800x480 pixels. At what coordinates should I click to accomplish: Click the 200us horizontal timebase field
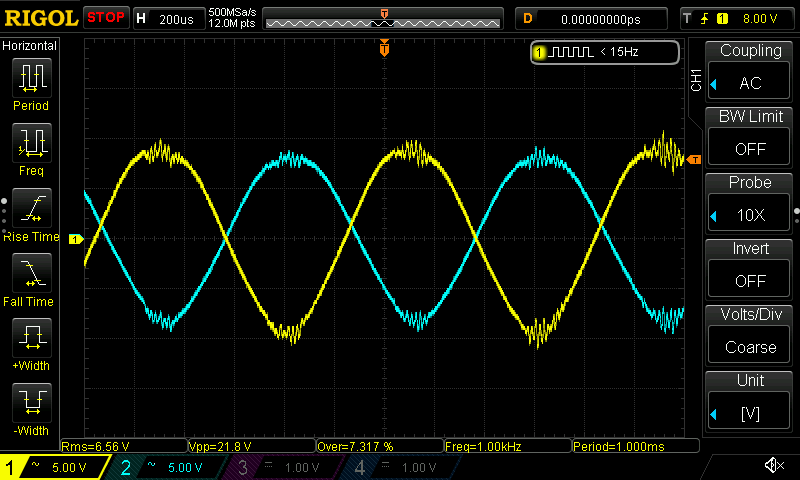click(176, 18)
